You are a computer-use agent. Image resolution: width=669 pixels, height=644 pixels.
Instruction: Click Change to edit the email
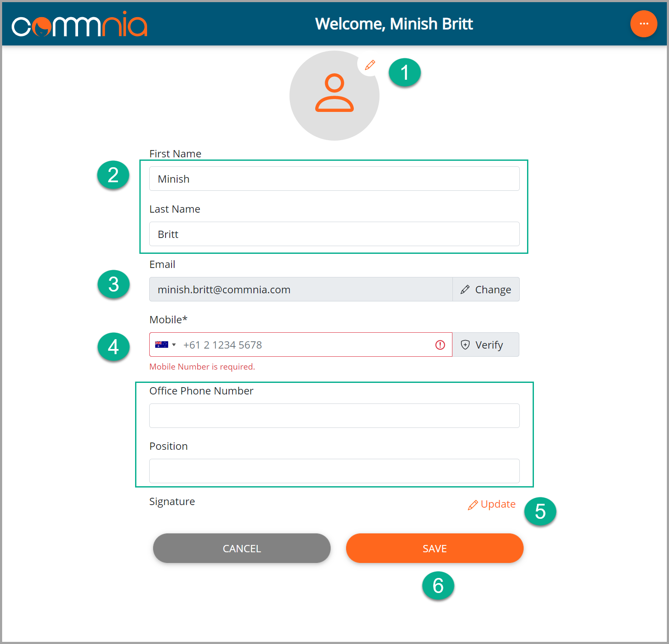[486, 289]
